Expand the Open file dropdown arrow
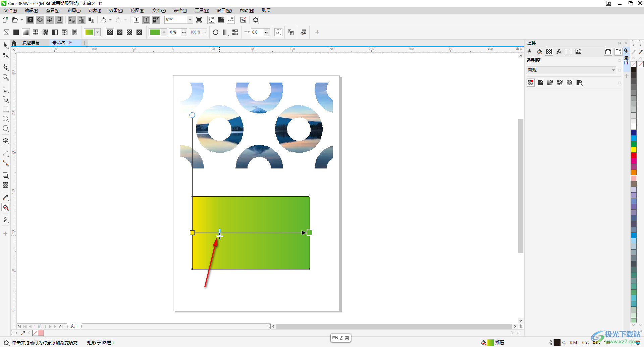This screenshot has height=347, width=644. click(x=22, y=20)
